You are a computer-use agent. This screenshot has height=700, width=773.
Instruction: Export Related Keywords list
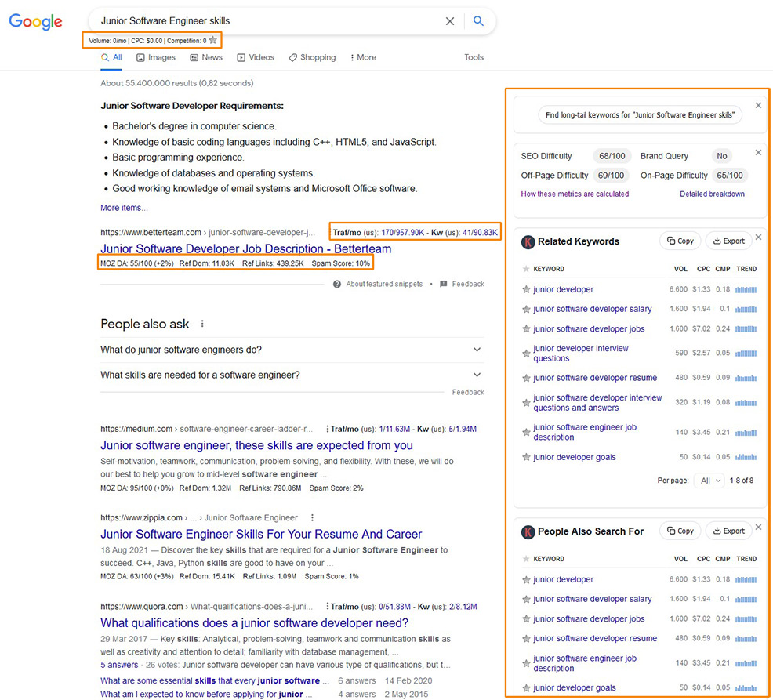(728, 241)
